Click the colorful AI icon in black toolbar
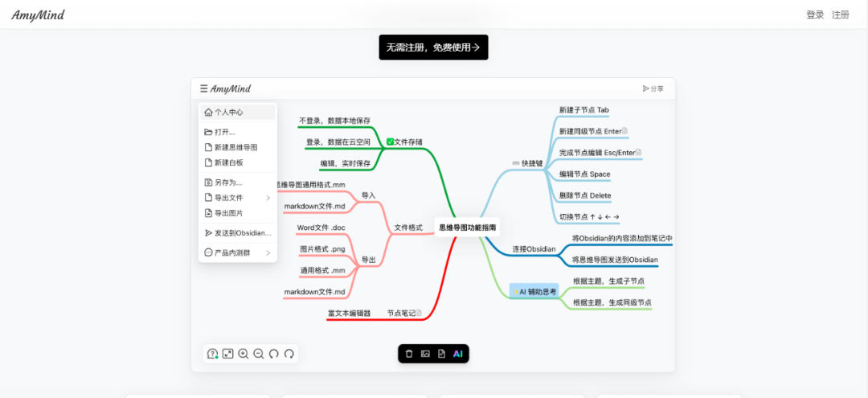The height and width of the screenshot is (398, 868). (458, 354)
